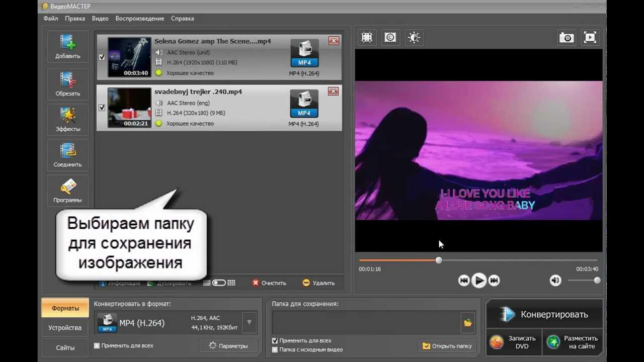Viewport: 644px width, 362px height.
Task: Click the MP4 camera icon in format box
Action: tap(107, 323)
